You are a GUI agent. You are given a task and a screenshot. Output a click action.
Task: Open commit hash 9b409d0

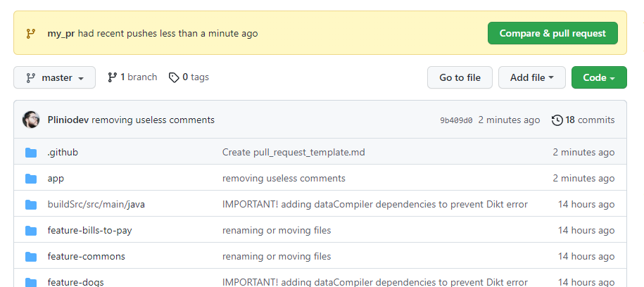click(456, 120)
